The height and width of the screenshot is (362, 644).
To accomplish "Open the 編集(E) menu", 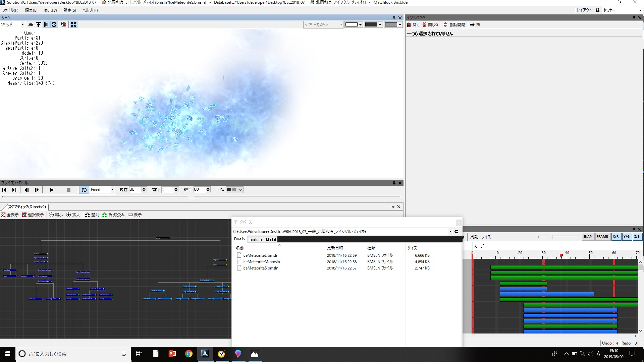I will point(31,10).
